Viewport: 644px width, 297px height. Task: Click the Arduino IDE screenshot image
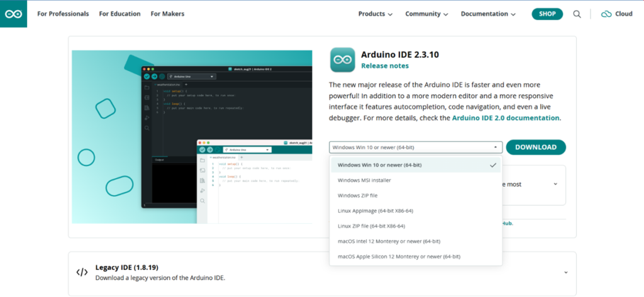point(192,137)
